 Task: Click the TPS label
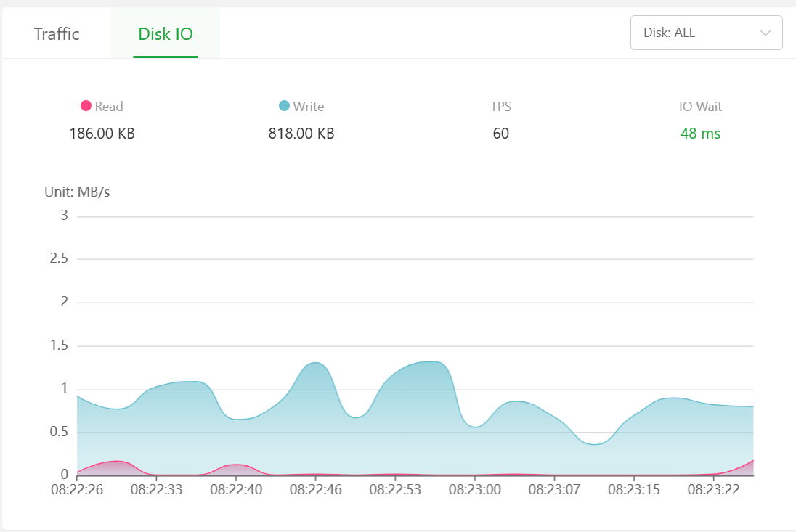(x=500, y=107)
